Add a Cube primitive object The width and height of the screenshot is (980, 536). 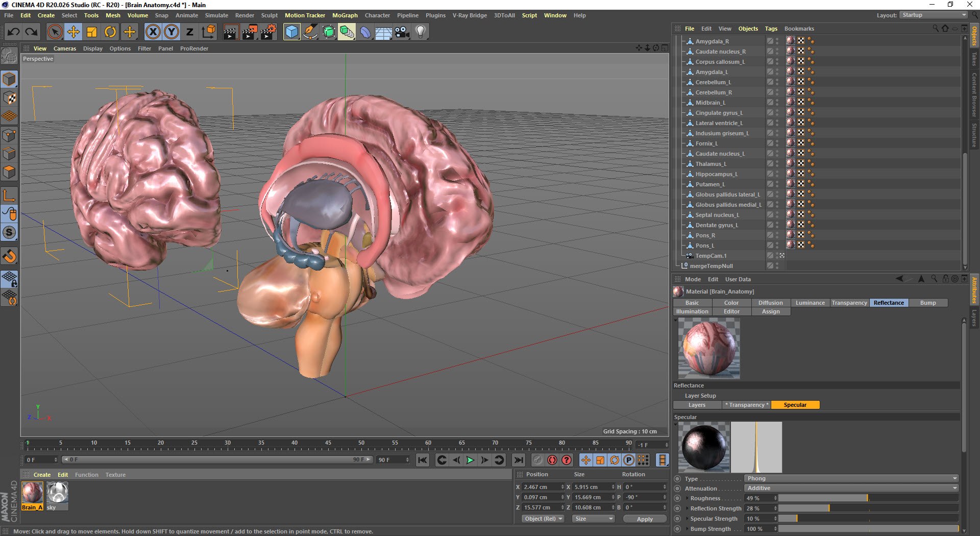point(291,32)
